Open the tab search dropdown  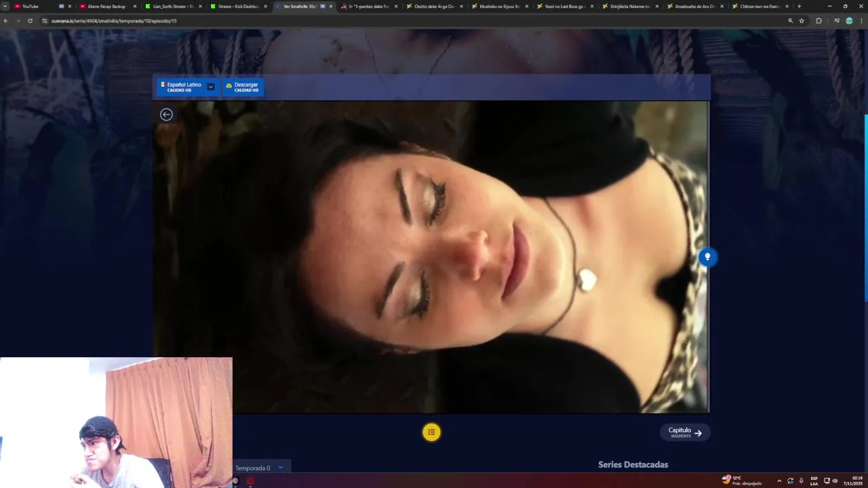pos(5,6)
